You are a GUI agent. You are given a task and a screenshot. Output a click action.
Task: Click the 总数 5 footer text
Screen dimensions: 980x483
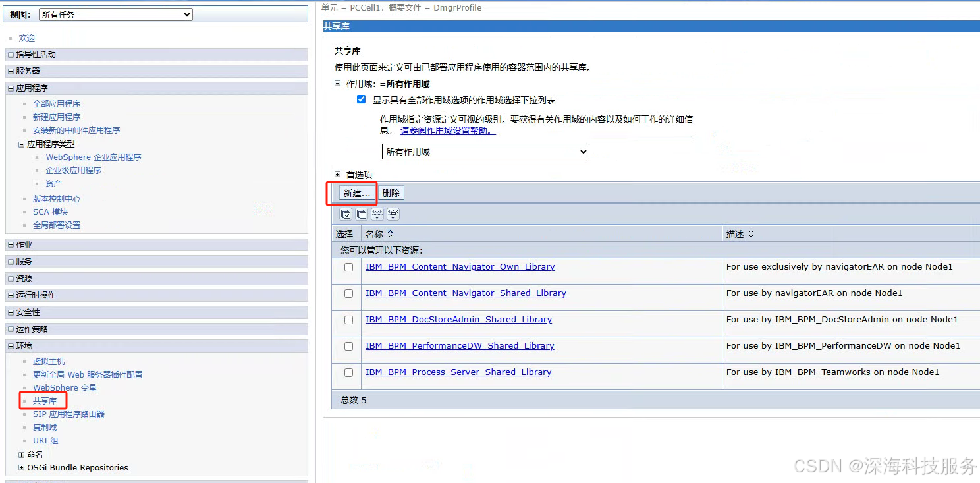pos(354,400)
